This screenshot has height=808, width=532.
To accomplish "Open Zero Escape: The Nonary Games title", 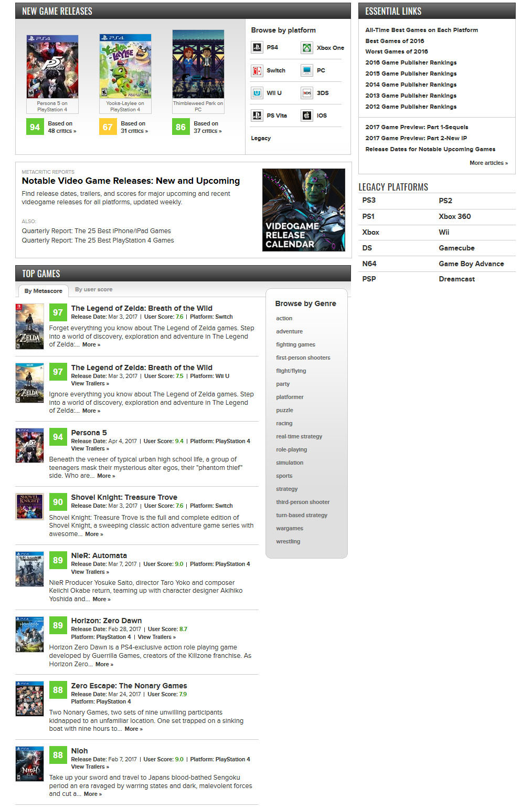I will pos(129,686).
